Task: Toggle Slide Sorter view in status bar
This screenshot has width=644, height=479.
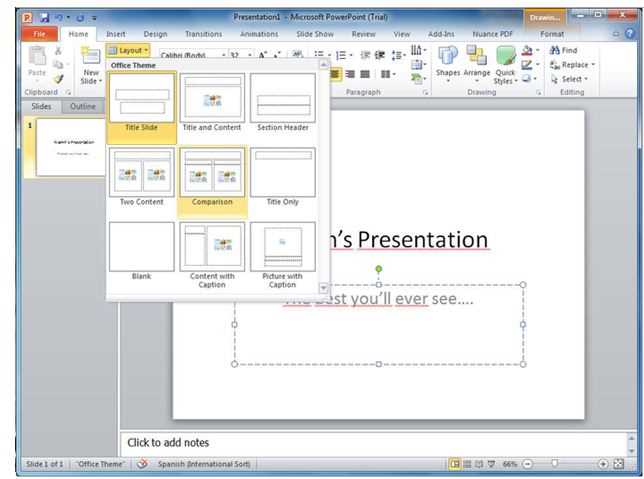Action: click(x=467, y=464)
